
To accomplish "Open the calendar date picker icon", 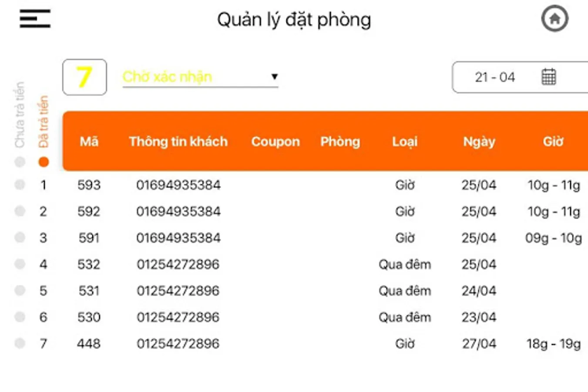I will click(548, 77).
